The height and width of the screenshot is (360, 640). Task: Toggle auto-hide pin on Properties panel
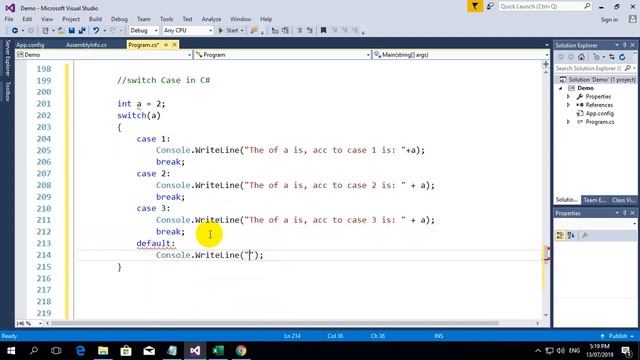pos(624,213)
